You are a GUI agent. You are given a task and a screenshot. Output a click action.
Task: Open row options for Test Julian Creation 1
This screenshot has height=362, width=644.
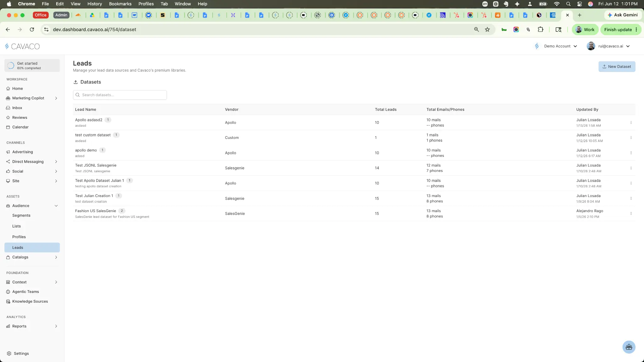coord(631,198)
